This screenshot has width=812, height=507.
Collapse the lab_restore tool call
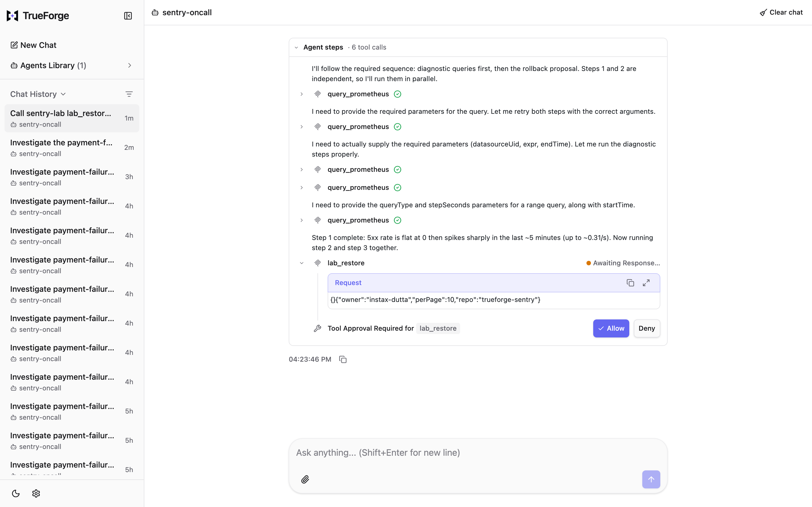[x=301, y=263]
